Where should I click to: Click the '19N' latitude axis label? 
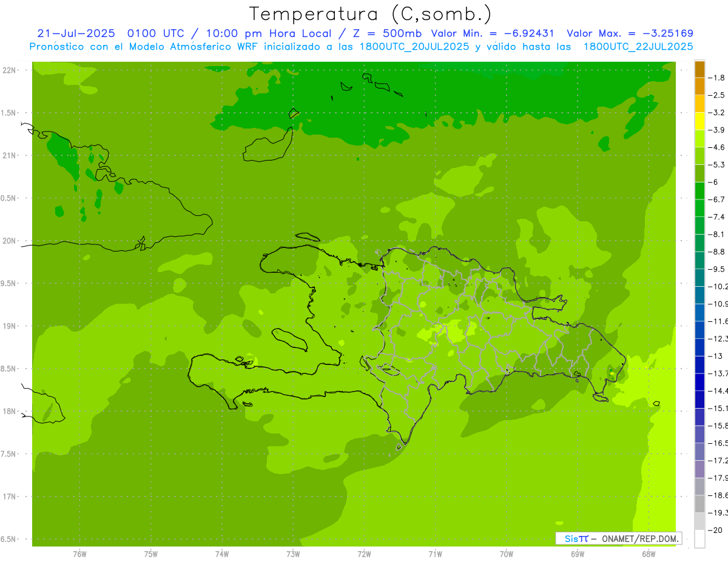pos(9,326)
